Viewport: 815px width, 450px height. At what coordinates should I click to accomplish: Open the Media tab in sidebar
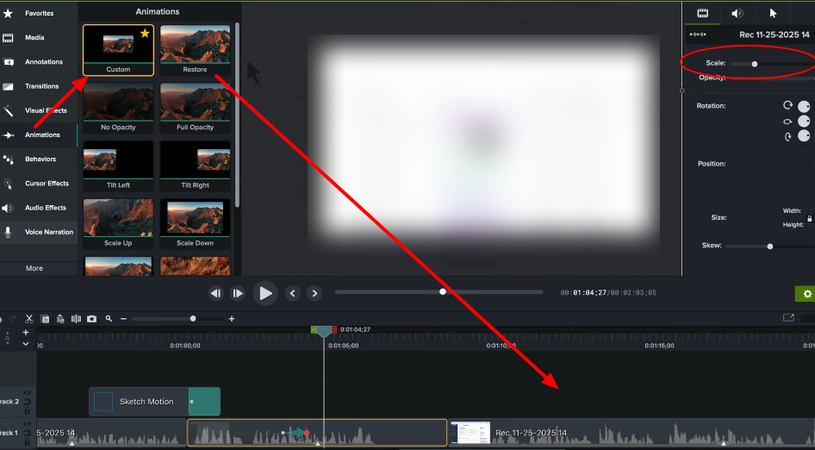38,37
